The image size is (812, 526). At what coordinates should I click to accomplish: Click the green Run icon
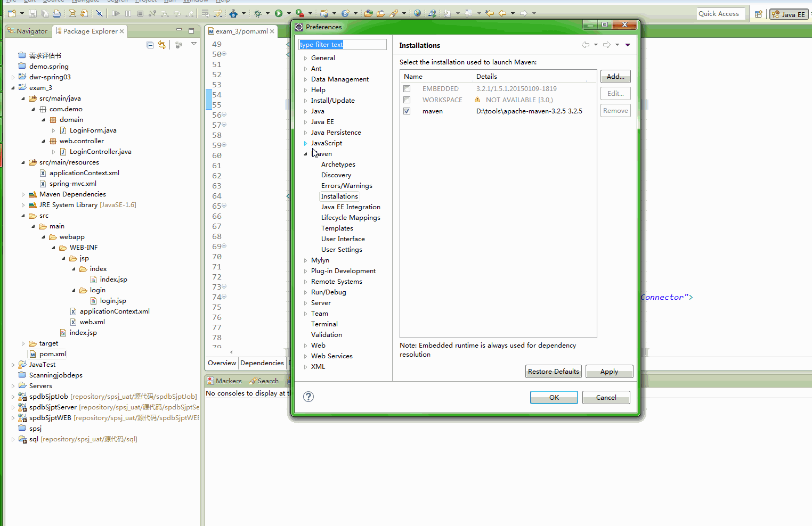[x=279, y=13]
